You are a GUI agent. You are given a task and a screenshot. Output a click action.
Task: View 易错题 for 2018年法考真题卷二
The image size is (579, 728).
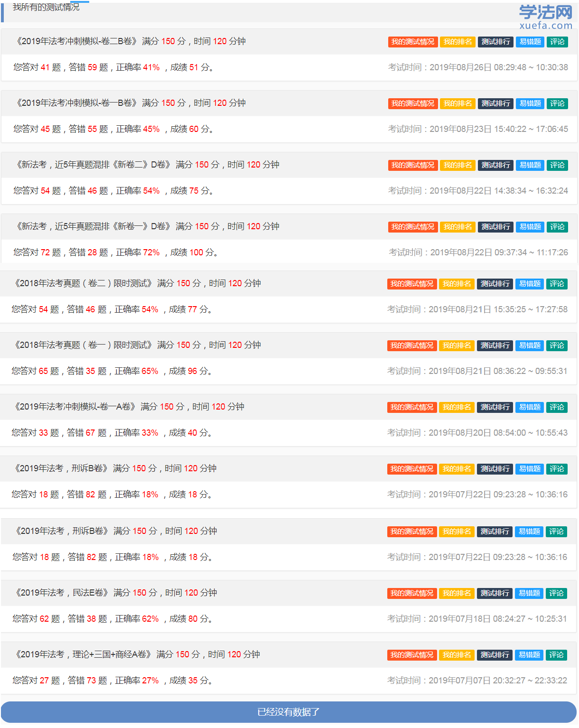pyautogui.click(x=530, y=284)
